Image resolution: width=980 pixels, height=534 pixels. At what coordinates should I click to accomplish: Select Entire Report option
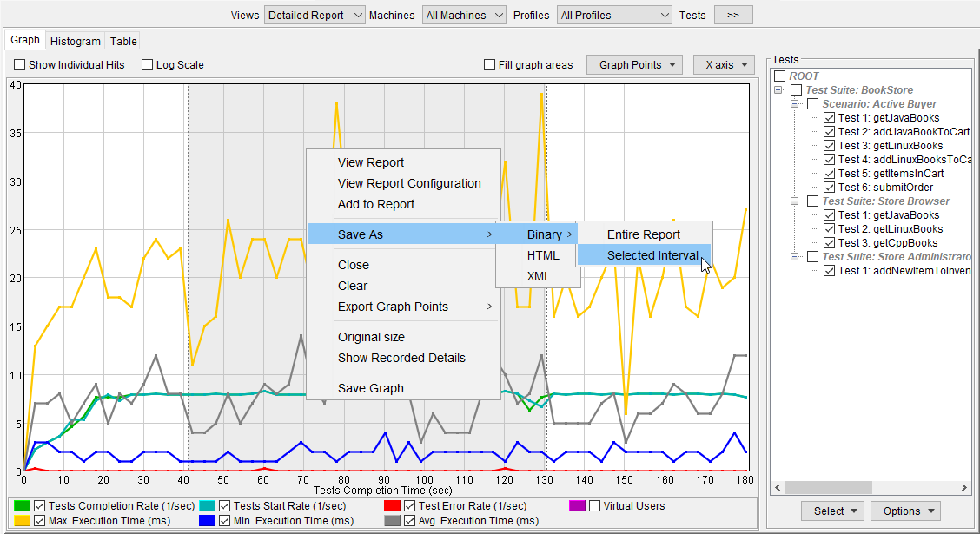tap(644, 234)
